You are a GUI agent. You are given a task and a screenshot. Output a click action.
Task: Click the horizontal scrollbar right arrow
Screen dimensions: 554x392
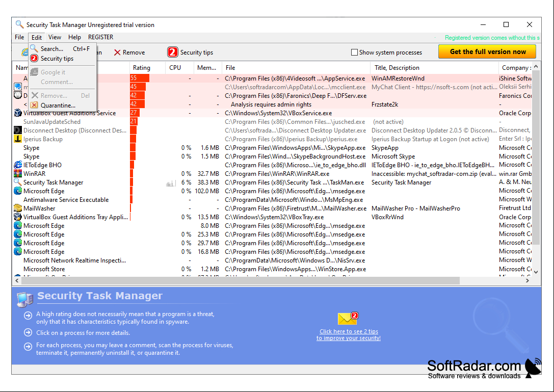527,280
